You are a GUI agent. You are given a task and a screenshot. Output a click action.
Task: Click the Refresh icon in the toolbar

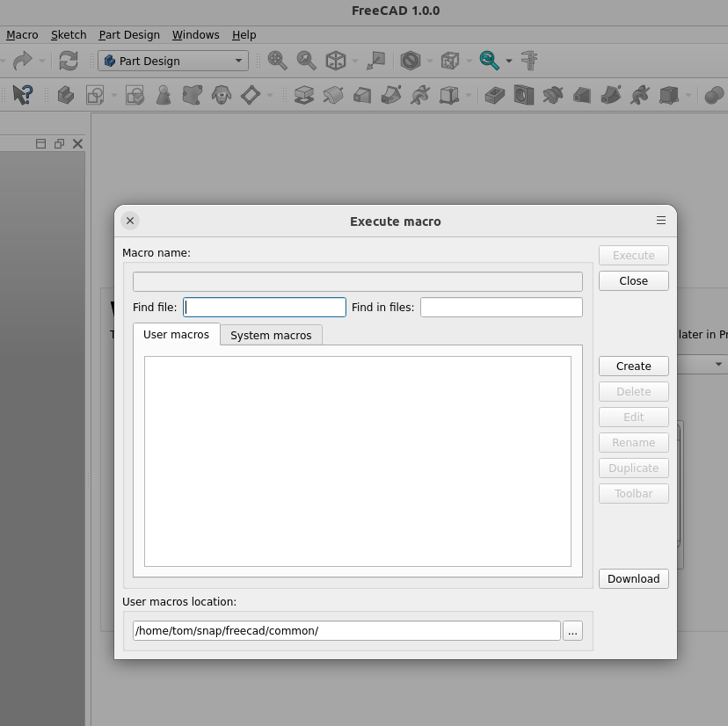point(68,61)
